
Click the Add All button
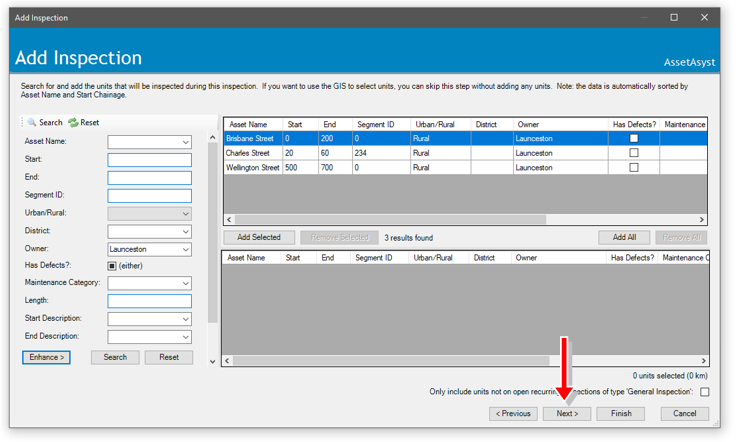pyautogui.click(x=624, y=238)
